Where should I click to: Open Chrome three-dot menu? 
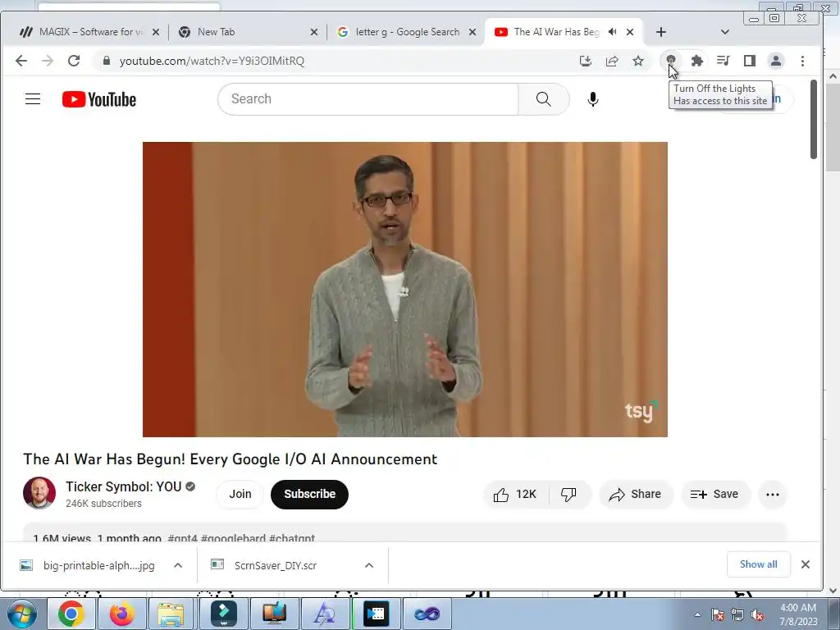coord(802,61)
